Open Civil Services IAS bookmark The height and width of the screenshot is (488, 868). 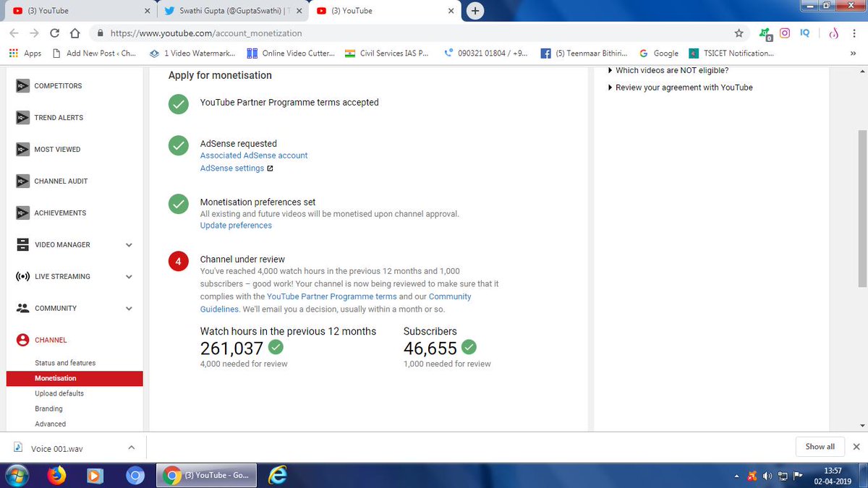click(x=388, y=53)
